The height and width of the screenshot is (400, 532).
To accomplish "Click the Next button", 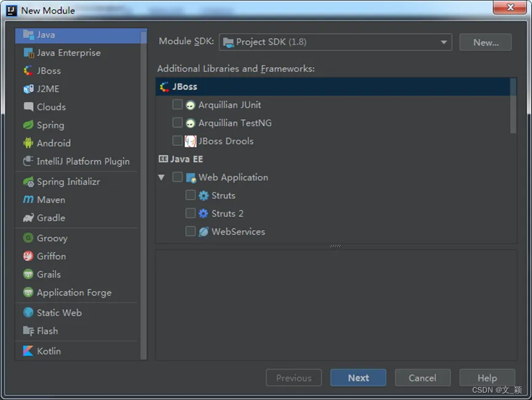I will 359,378.
